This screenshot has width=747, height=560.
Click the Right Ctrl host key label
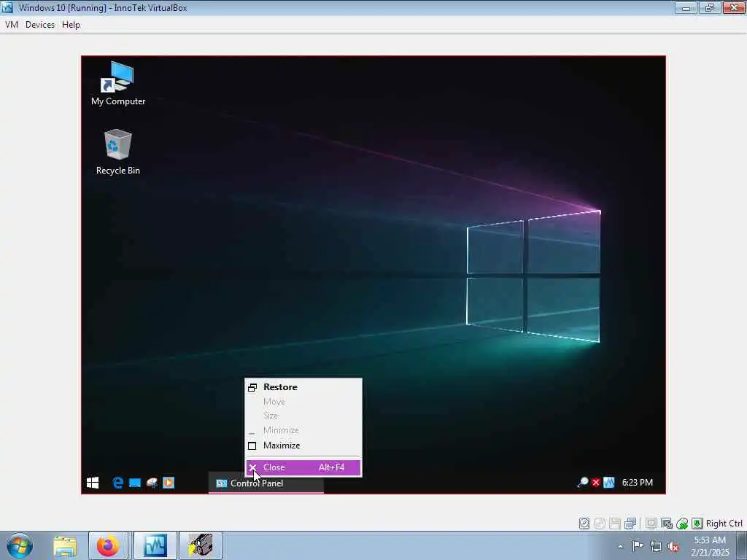pos(724,524)
